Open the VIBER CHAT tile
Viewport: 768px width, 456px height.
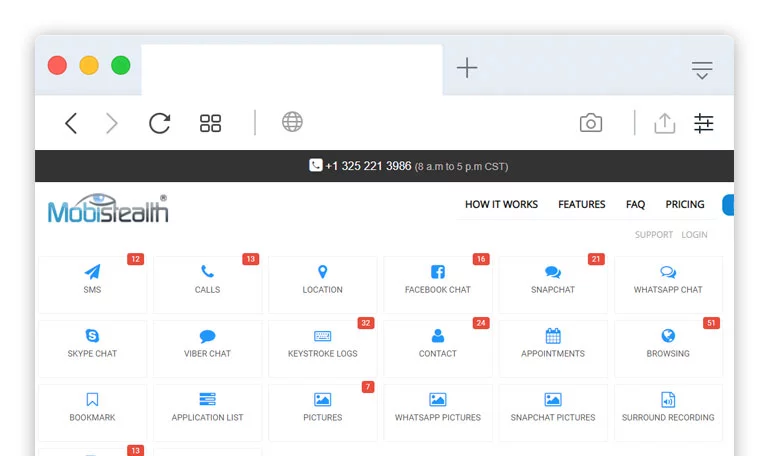pos(207,348)
